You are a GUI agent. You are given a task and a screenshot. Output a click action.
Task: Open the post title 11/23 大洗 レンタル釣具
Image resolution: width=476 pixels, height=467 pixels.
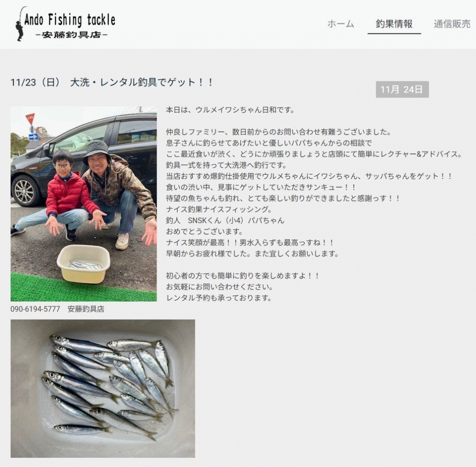112,82
